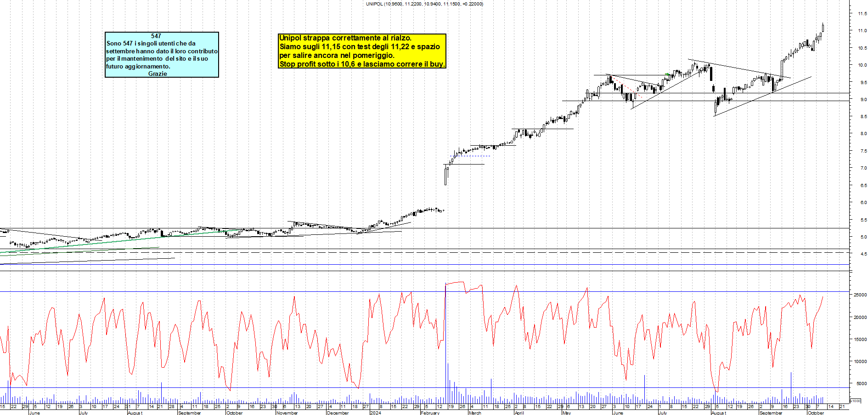The height and width of the screenshot is (415, 868).
Task: Click the February label on the time axis
Action: click(430, 413)
